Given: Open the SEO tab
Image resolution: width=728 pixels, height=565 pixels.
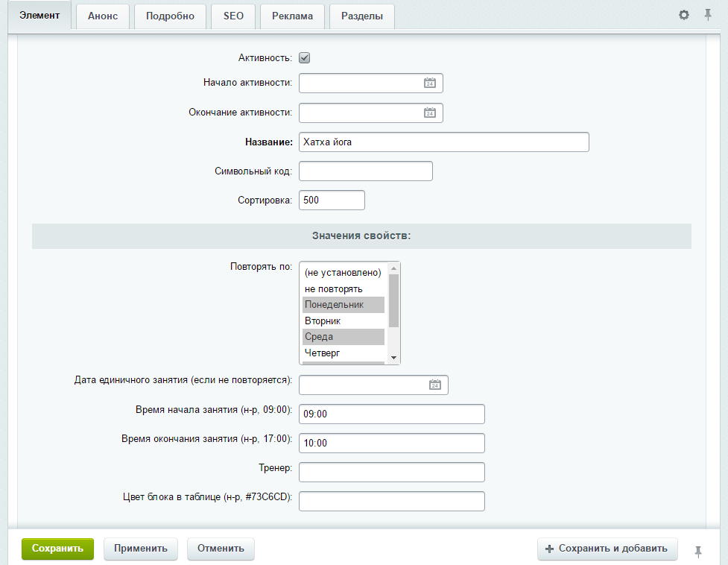Looking at the screenshot, I should click(233, 16).
